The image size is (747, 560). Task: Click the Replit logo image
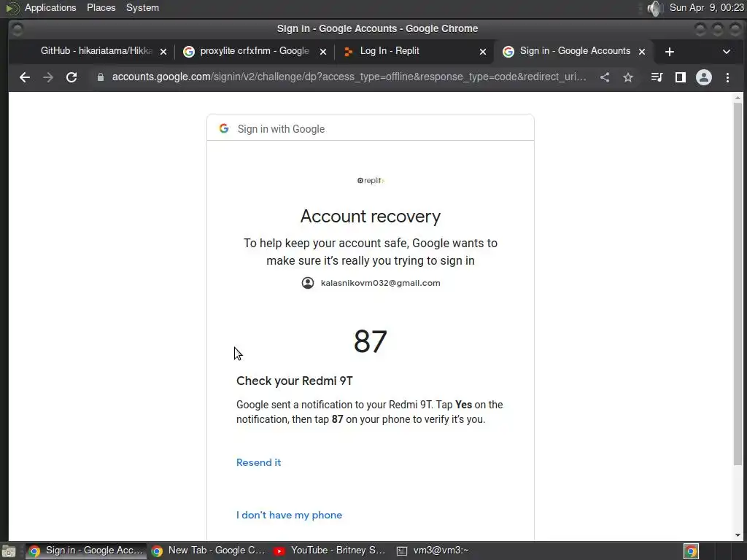[371, 181]
